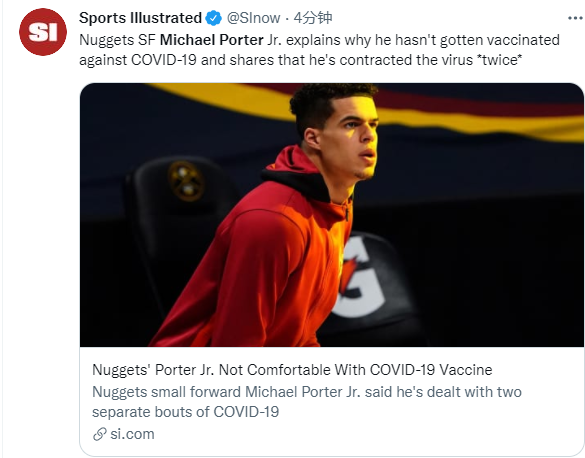This screenshot has width=585, height=458.
Task: Open the tweet's more options ellipsis
Action: point(575,18)
